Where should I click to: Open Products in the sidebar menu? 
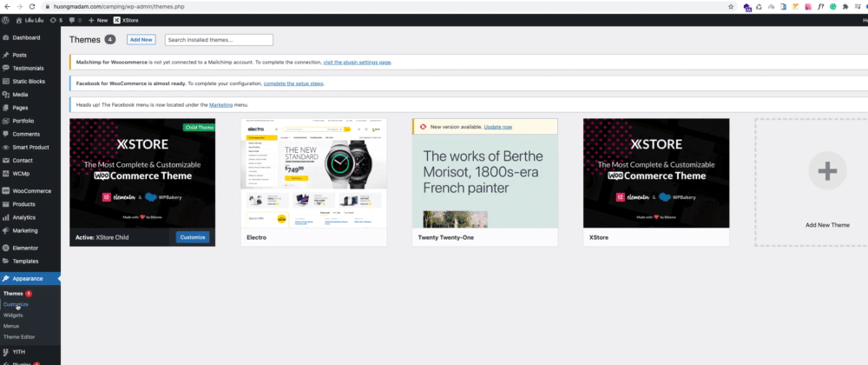click(x=23, y=204)
